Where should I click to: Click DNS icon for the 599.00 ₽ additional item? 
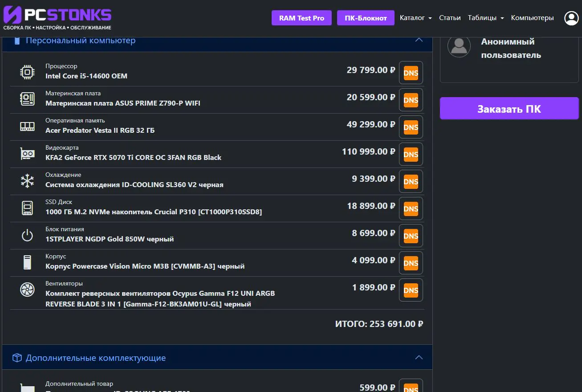click(x=411, y=386)
